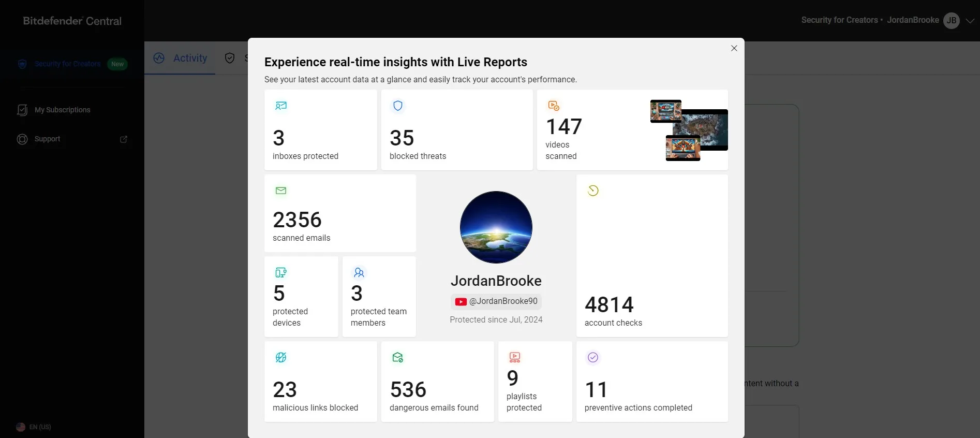Close the Live Reports dialog
This screenshot has width=980, height=438.
(734, 48)
